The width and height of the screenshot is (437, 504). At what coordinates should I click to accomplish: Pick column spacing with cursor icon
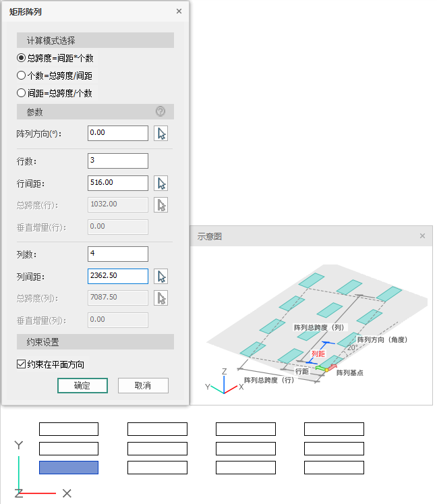point(161,277)
